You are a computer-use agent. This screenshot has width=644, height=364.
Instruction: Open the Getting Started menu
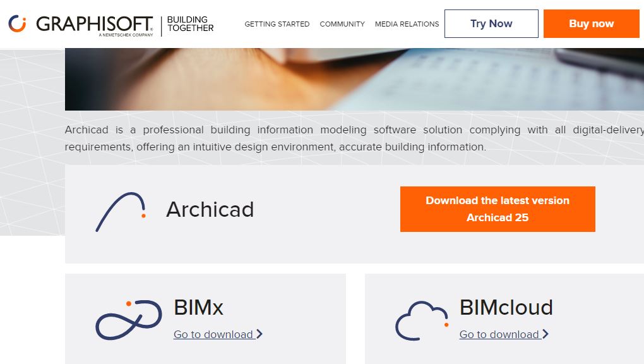coord(277,24)
